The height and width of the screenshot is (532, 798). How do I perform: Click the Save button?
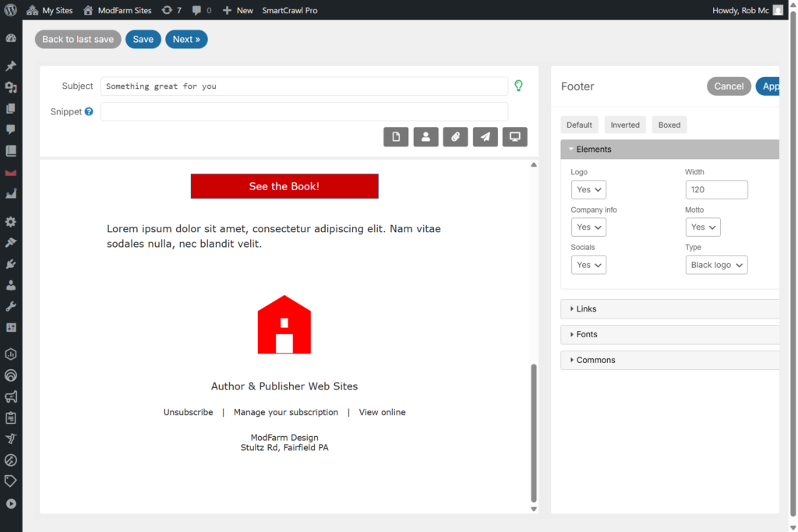coord(143,40)
